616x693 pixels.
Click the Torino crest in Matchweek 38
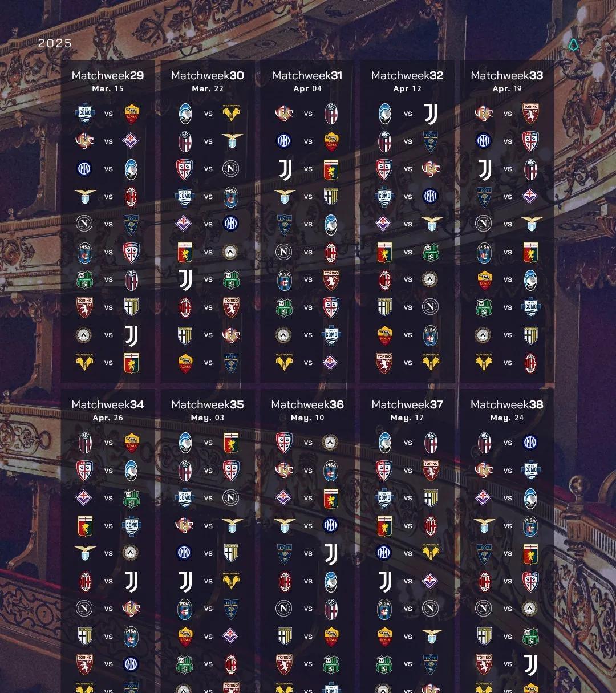[x=484, y=664]
